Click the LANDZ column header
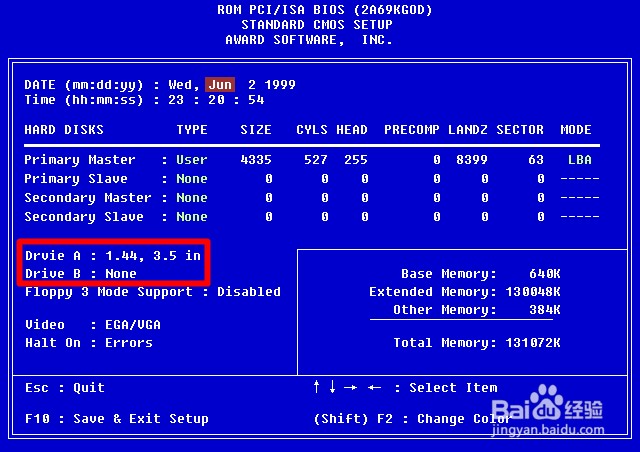The image size is (640, 452). tap(468, 130)
